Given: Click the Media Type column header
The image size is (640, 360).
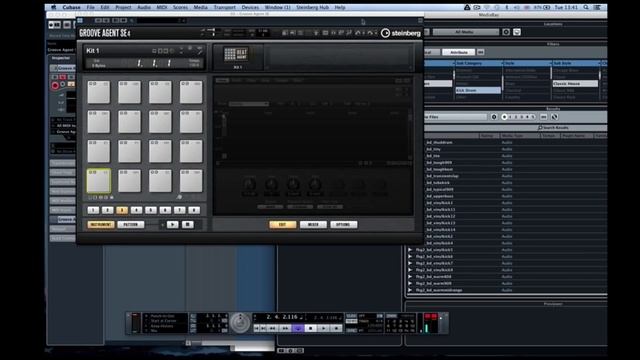Looking at the screenshot, I should [x=519, y=136].
